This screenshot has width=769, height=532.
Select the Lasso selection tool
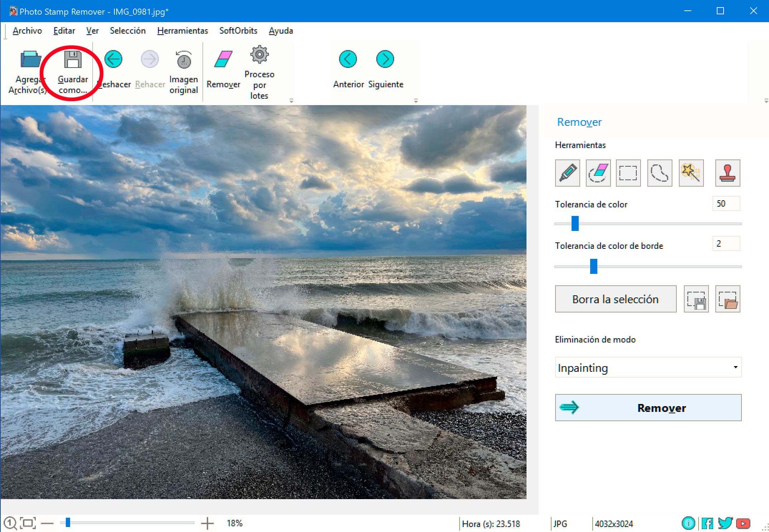[660, 173]
